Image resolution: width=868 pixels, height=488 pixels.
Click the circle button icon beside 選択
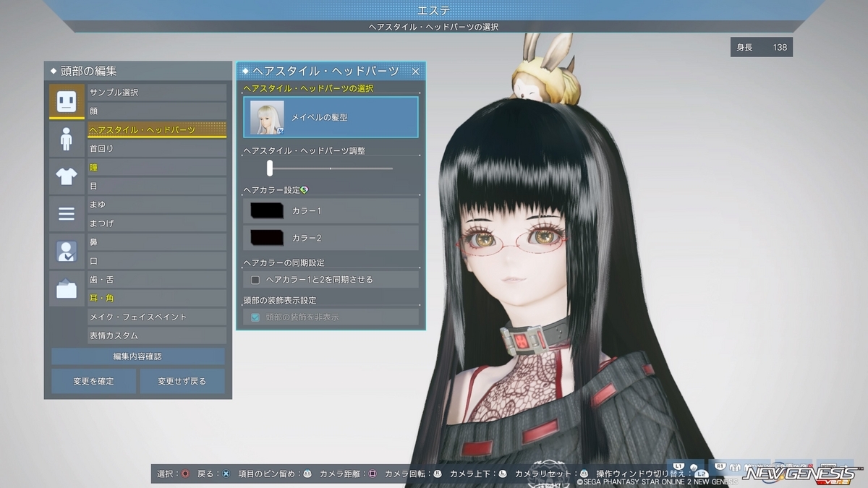coord(186,474)
